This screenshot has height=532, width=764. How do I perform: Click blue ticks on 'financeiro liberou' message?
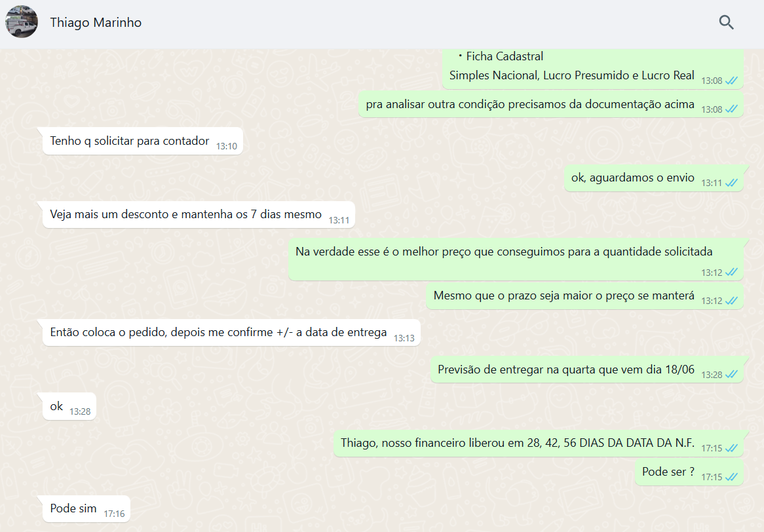pos(731,448)
